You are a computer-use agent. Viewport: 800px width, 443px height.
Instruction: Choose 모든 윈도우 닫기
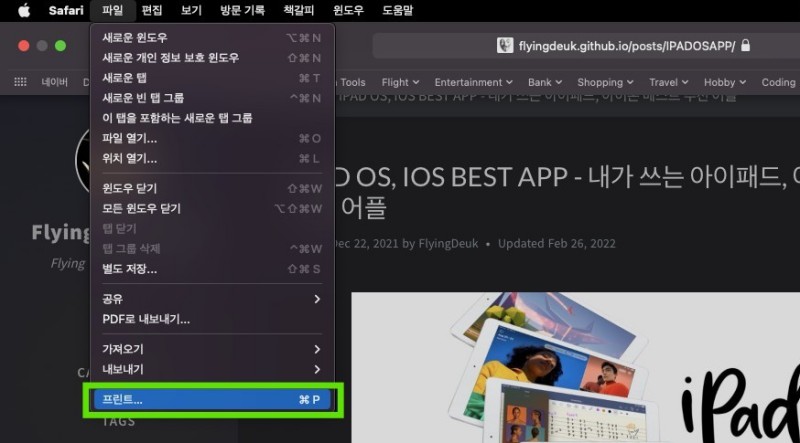(212, 209)
